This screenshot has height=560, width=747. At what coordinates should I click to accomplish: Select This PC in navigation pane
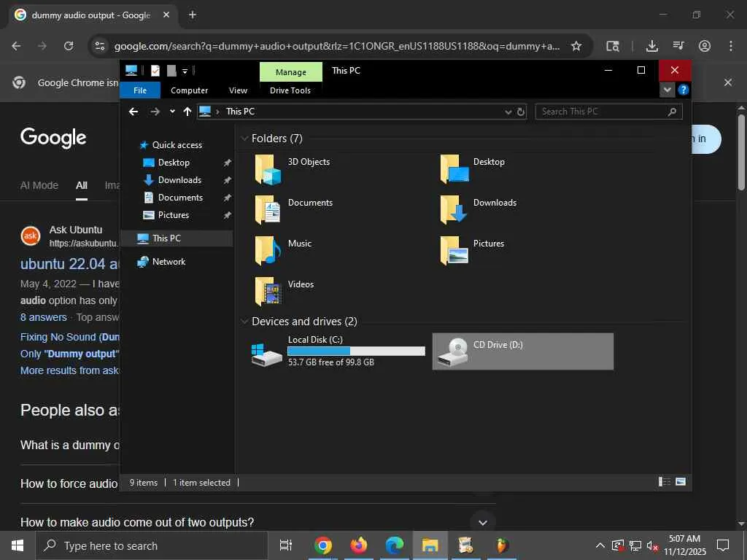(x=177, y=238)
